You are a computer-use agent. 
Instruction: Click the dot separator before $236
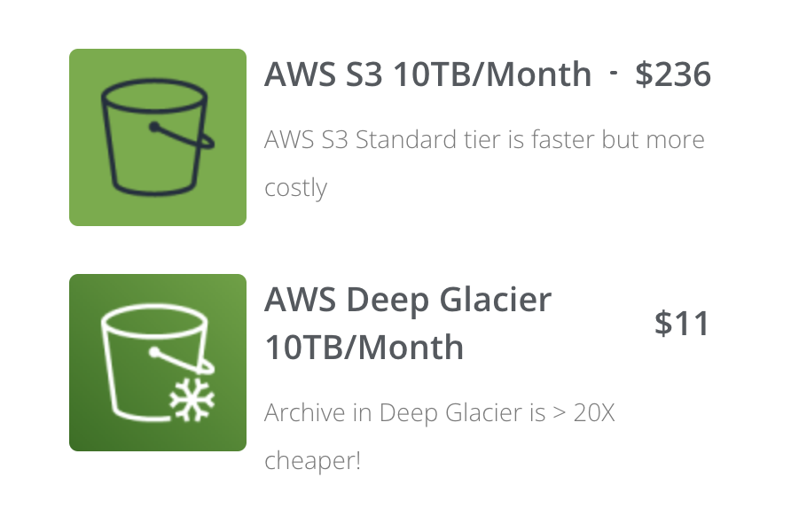click(614, 73)
